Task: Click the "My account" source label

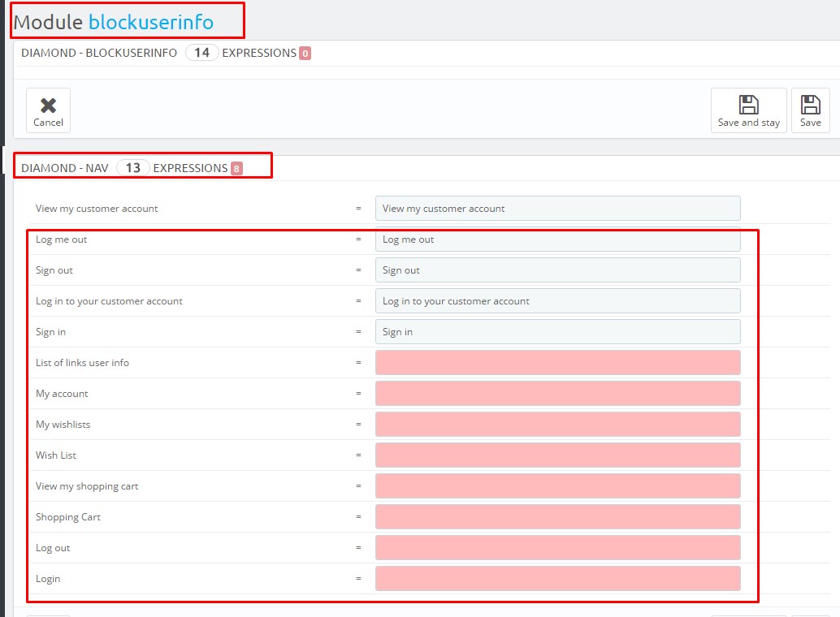Action: click(62, 394)
